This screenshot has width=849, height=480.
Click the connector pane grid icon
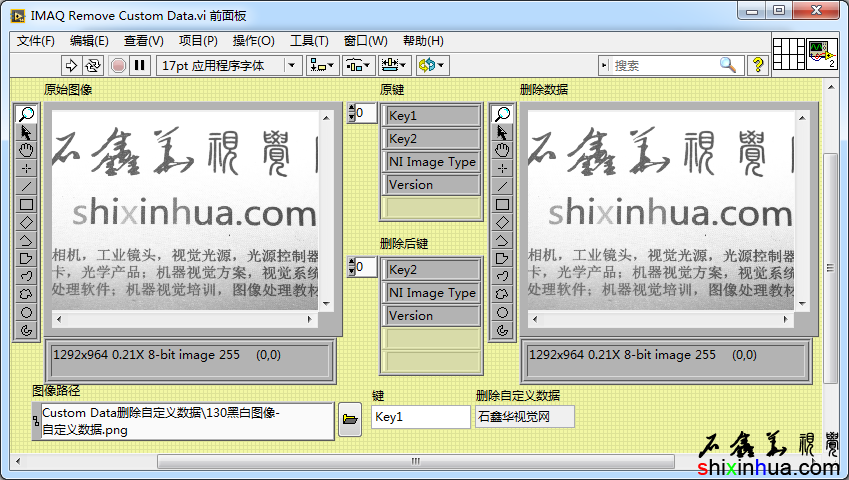(x=788, y=54)
